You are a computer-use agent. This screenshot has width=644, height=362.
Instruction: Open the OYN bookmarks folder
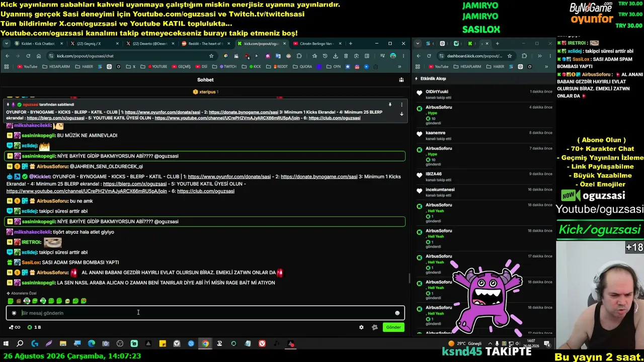coord(334,66)
